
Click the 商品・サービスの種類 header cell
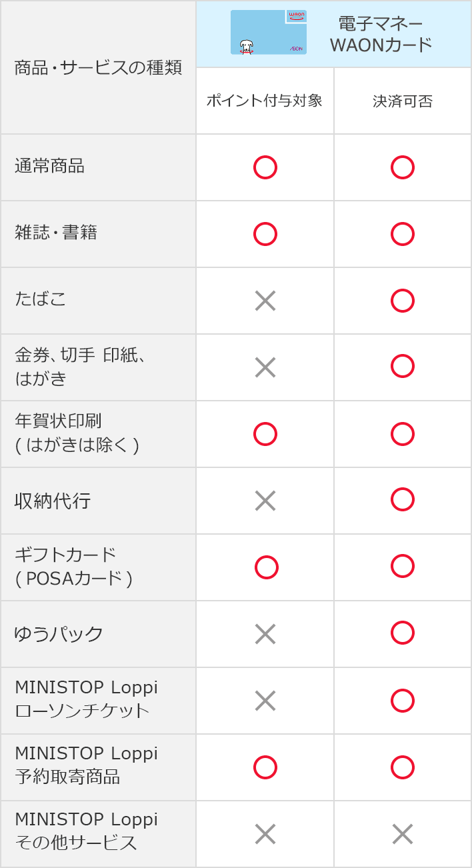click(98, 68)
